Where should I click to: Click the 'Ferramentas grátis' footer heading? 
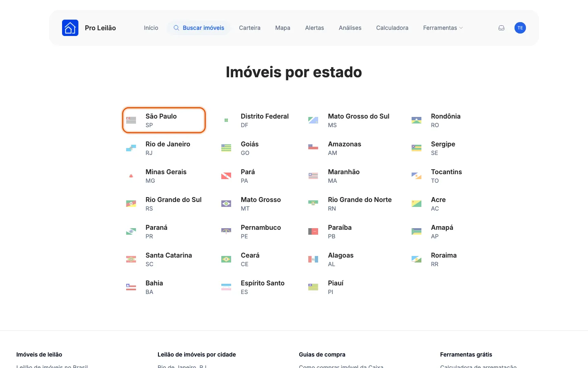466,355
